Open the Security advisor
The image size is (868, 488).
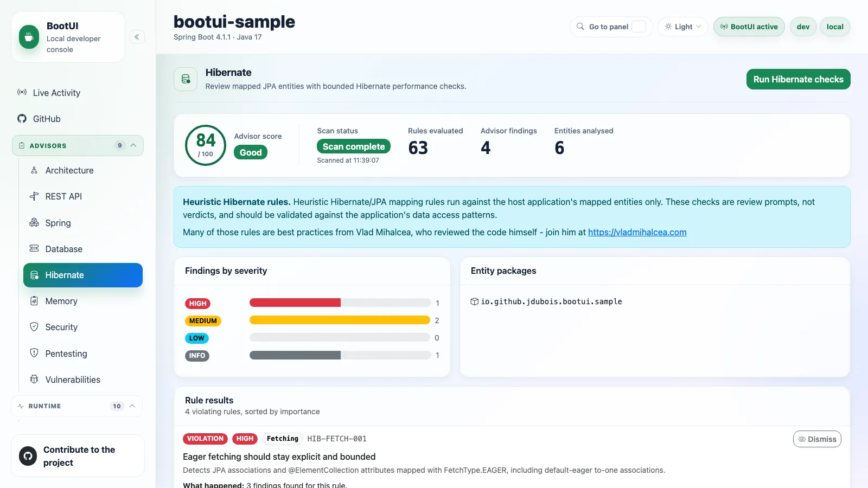[x=83, y=327]
